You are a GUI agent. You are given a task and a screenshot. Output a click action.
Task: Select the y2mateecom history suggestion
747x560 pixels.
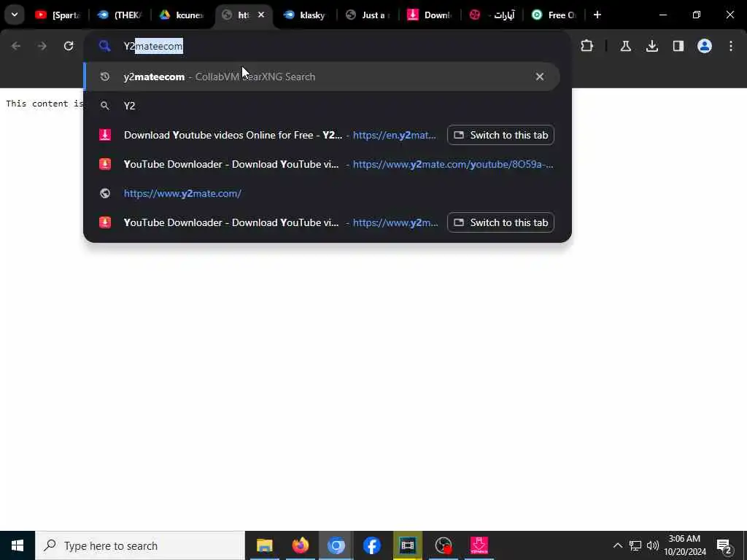click(322, 77)
